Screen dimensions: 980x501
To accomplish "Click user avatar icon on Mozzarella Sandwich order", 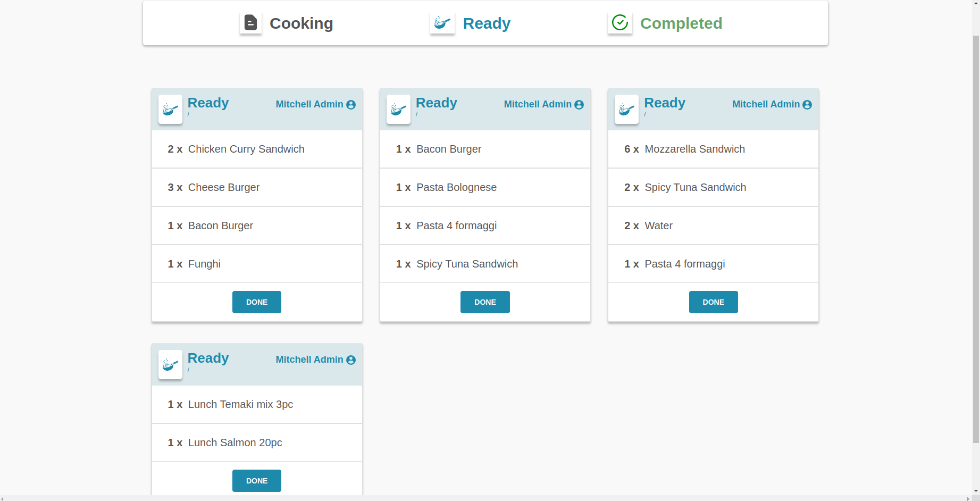I will 807,105.
